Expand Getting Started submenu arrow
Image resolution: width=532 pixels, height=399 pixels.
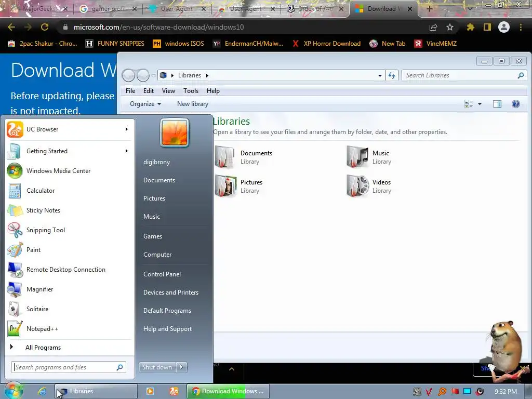click(127, 151)
